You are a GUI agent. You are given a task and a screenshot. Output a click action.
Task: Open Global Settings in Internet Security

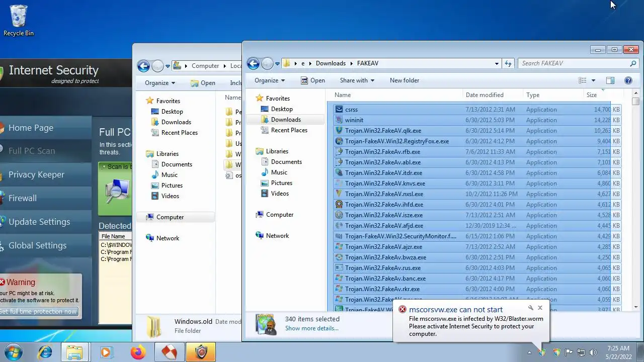37,245
